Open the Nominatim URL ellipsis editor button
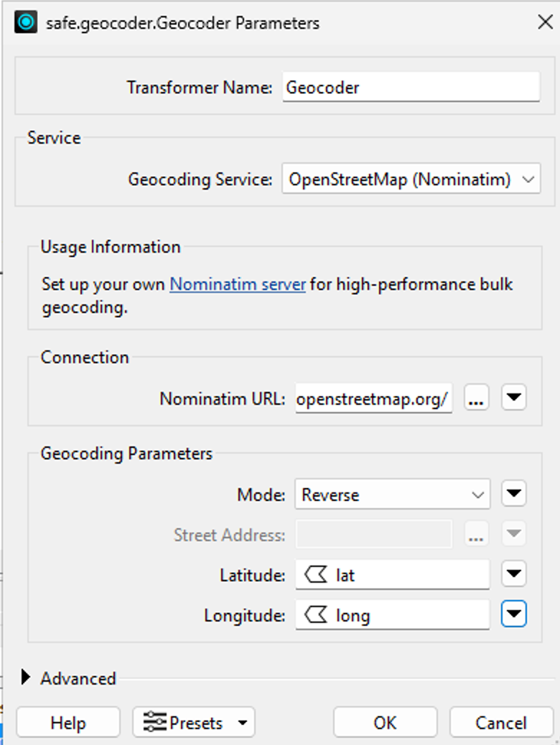Viewport: 560px width, 745px height. (476, 398)
